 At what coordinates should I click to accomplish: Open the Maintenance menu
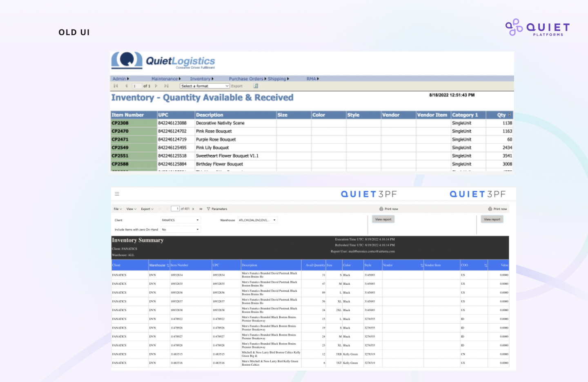tap(165, 79)
